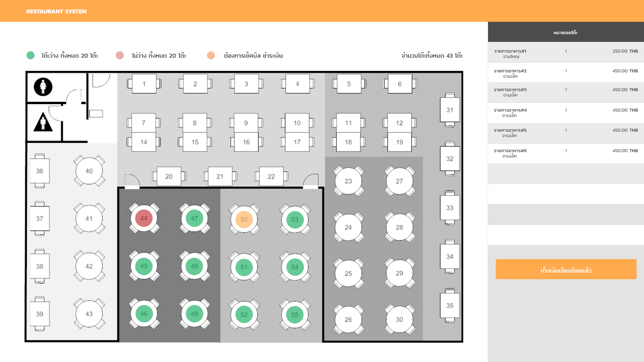644x362 pixels.
Task: Select table 1 on the floor plan
Action: (144, 84)
